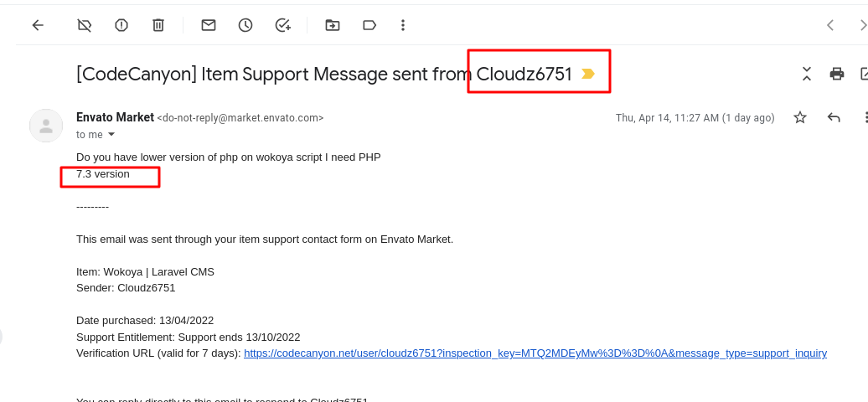Click the Archive icon in toolbar
This screenshot has width=868, height=402.
pos(84,25)
